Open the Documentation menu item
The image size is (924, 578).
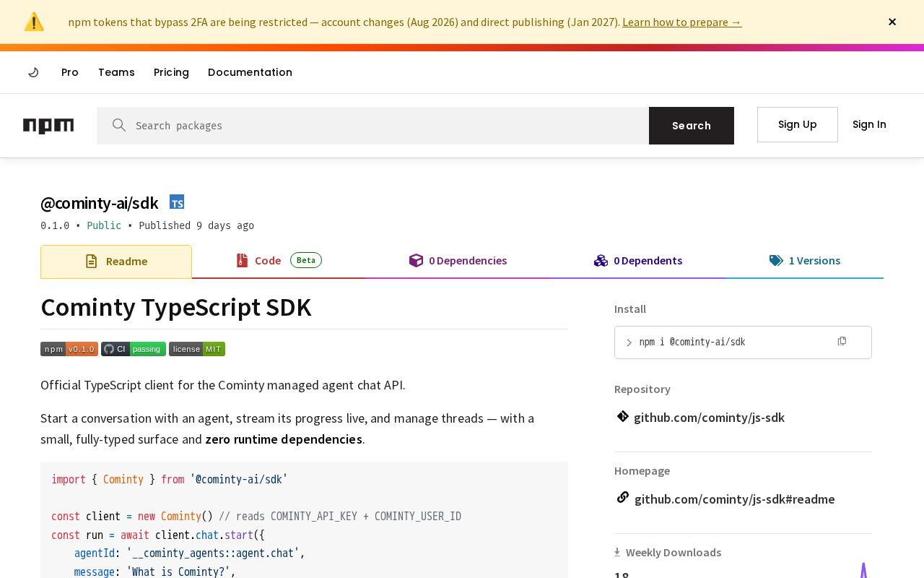coord(250,72)
